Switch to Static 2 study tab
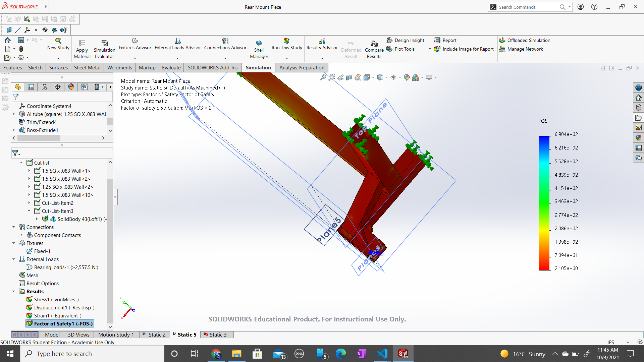Screen dimensions: 644x362 (154, 335)
